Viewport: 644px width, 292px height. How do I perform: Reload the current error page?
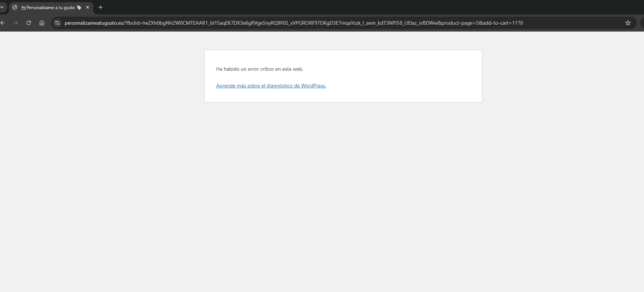29,23
